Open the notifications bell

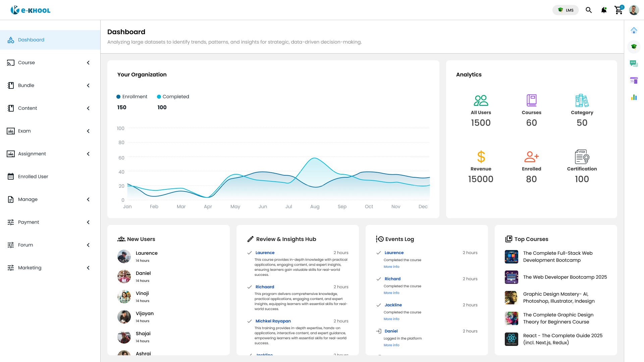click(x=604, y=10)
